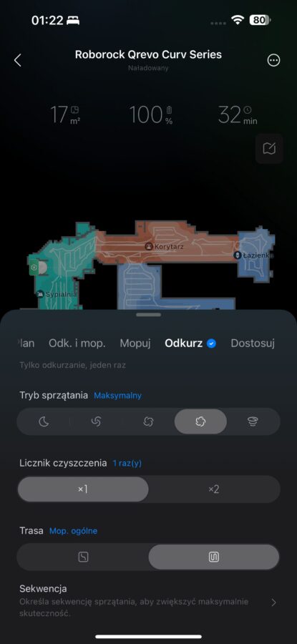Screen dimensions: 297x644
Task: Switch to the Mopuj tab
Action: tap(135, 343)
